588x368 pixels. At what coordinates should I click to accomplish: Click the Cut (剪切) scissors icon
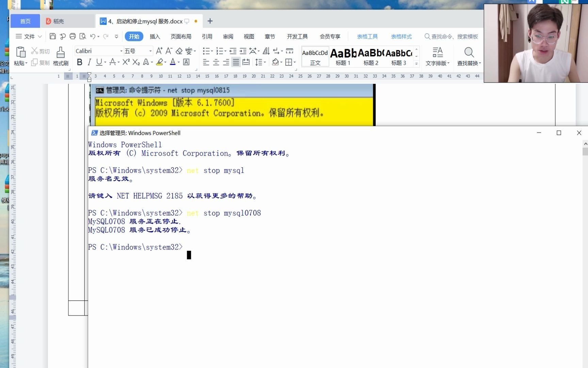click(x=34, y=51)
